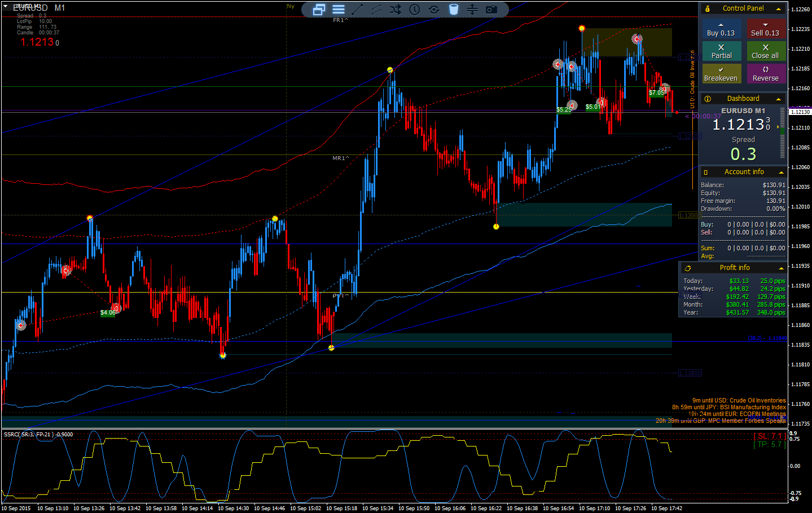Click the Balance value $130.91
This screenshot has height=513, width=812.
pyautogui.click(x=774, y=185)
